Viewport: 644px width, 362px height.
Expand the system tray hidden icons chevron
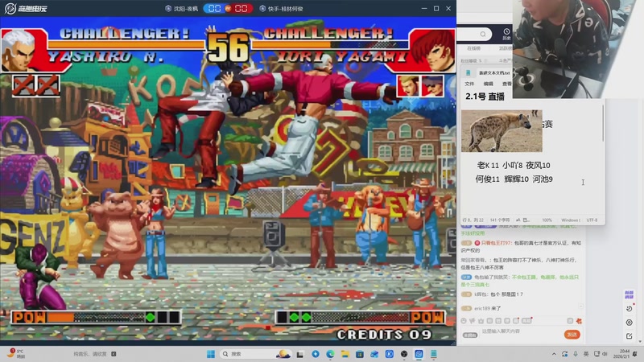click(x=554, y=354)
